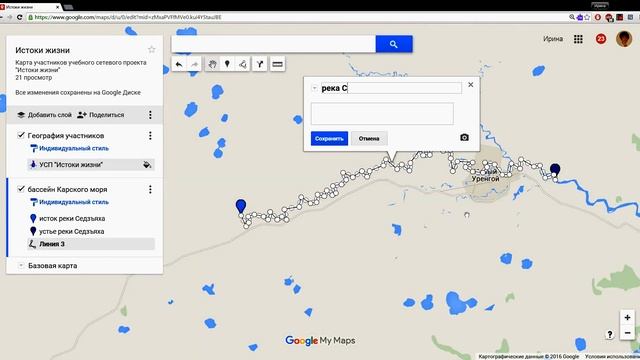
Task: Click the Ирина account name
Action: (553, 39)
